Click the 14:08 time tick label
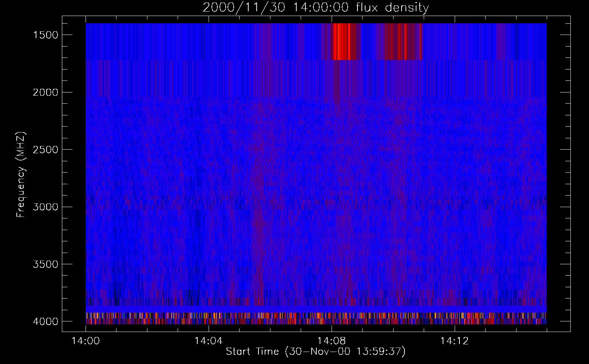Screen dimensions: 589x364 332,341
